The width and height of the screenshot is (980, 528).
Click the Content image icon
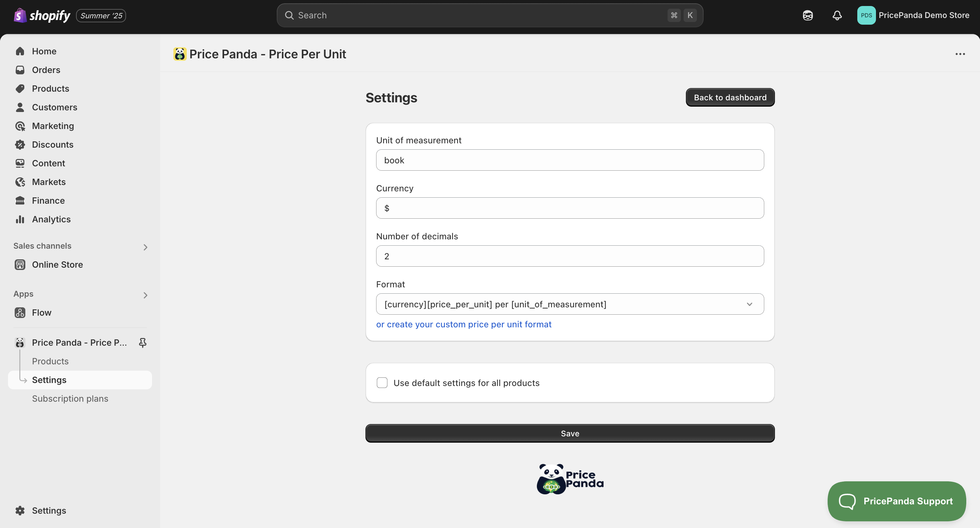(20, 163)
